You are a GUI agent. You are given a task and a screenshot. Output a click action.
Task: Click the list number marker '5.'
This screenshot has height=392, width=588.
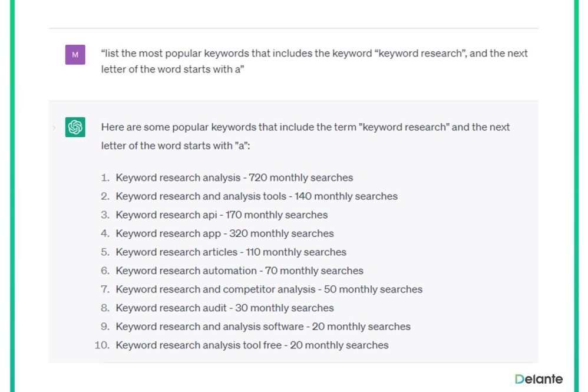[x=105, y=252]
